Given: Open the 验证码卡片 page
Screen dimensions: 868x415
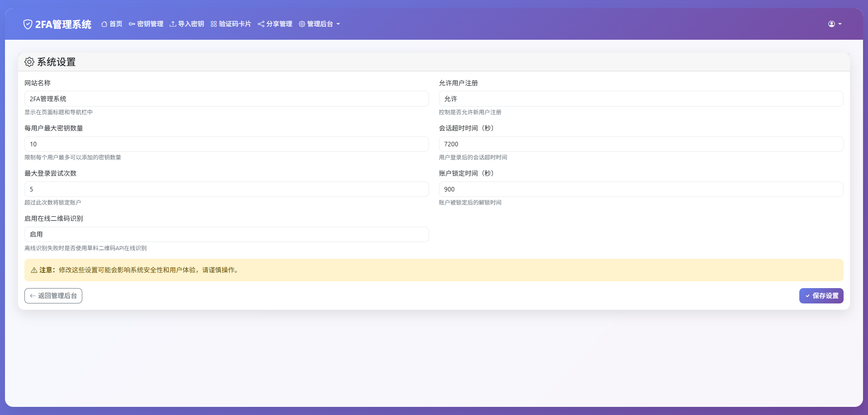Looking at the screenshot, I should (235, 24).
